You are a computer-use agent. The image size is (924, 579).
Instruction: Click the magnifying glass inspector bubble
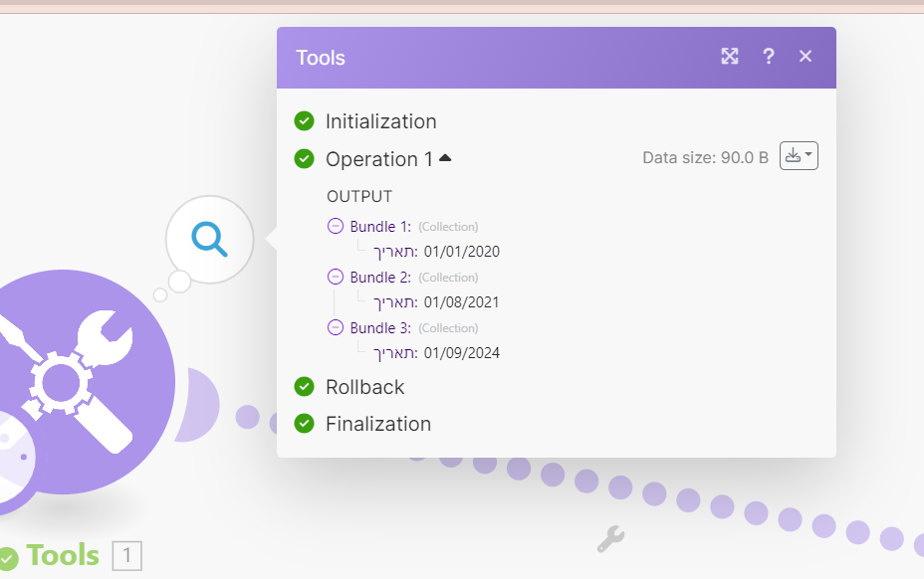click(x=210, y=239)
